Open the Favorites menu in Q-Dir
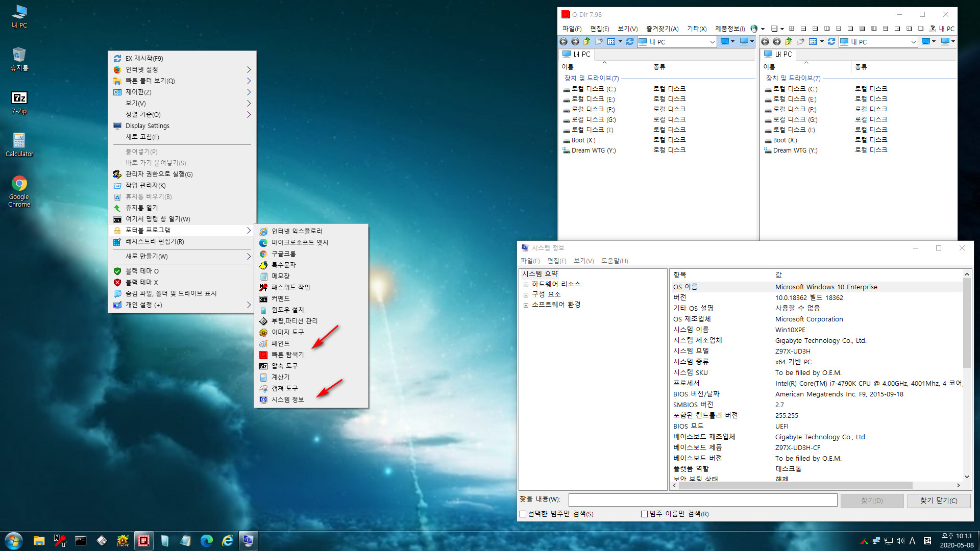The width and height of the screenshot is (980, 551). pos(662,29)
